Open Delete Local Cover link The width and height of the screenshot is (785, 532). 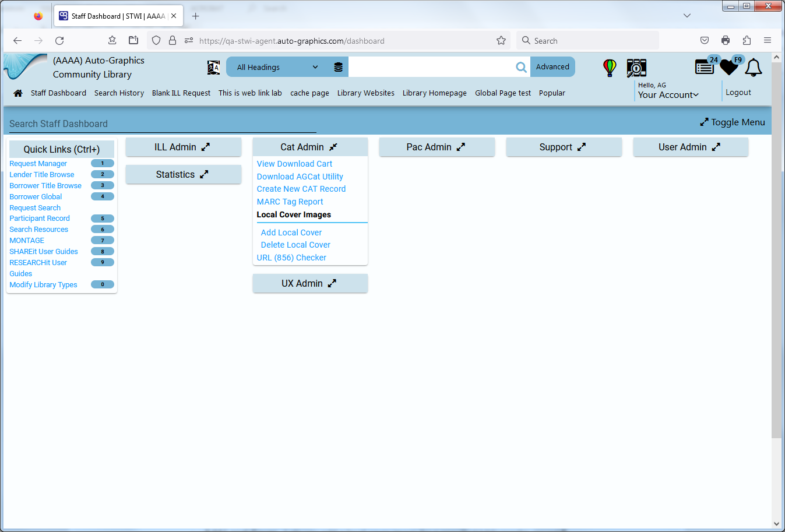click(295, 245)
